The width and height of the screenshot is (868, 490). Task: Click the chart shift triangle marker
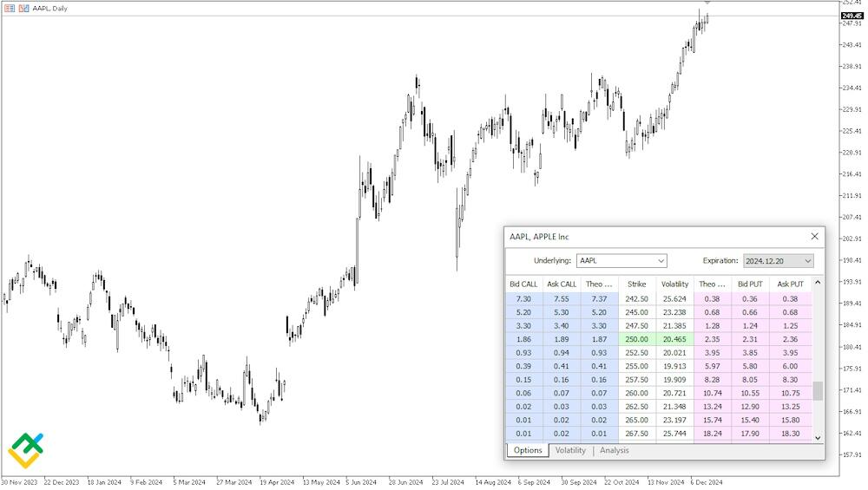click(707, 3)
